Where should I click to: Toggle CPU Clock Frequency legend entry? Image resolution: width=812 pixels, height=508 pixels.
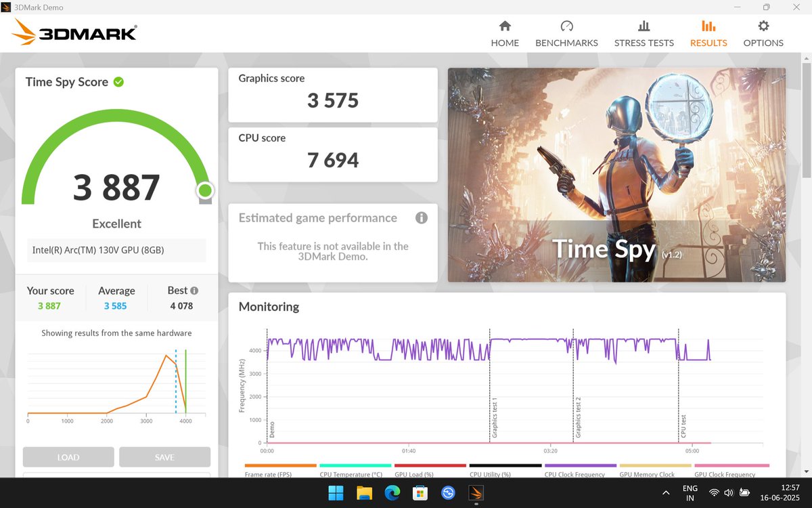(581, 470)
